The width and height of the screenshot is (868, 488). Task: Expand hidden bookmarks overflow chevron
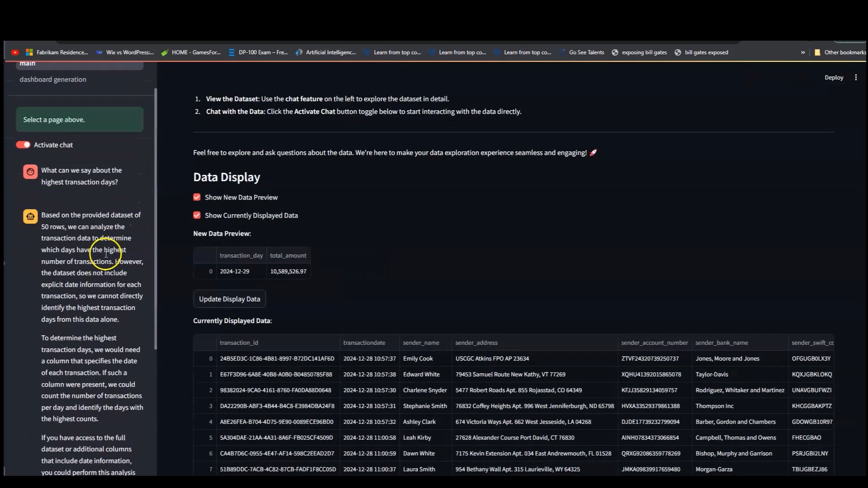803,52
